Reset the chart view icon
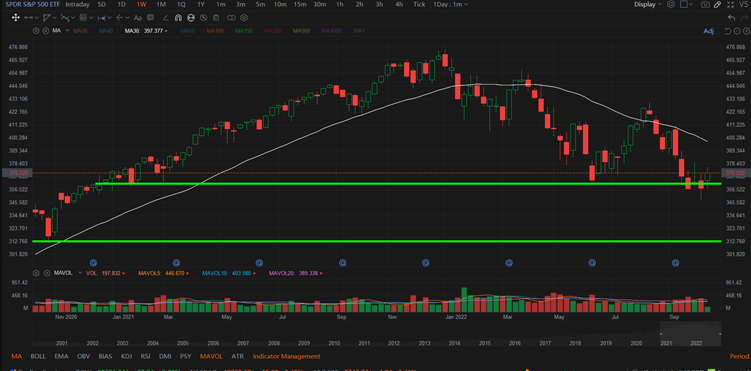The image size is (751, 371). [728, 31]
